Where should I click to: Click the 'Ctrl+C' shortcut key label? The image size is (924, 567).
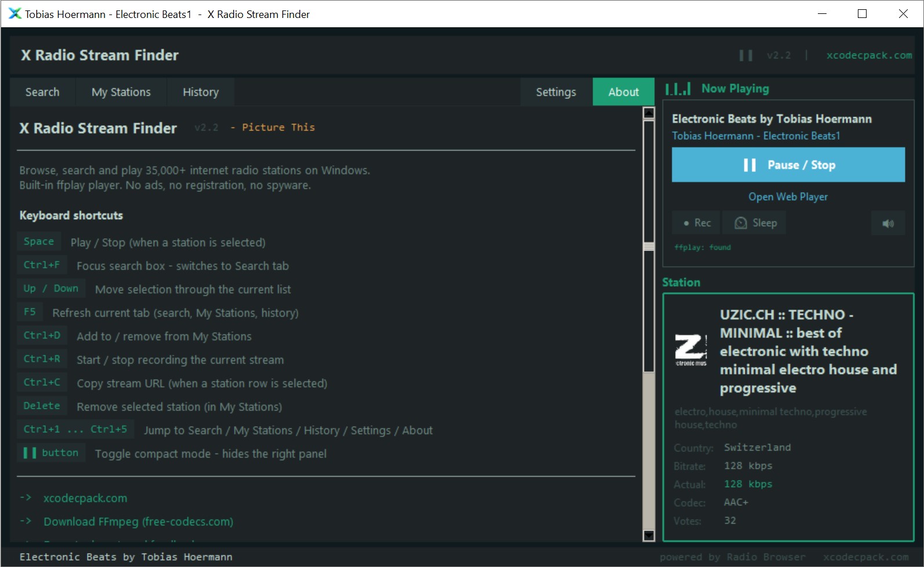42,382
